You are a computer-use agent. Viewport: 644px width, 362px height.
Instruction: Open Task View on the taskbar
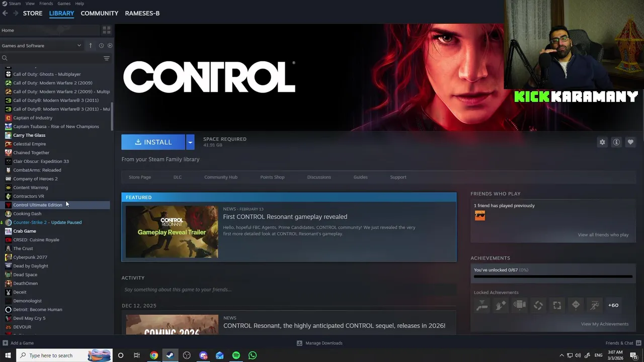[x=136, y=355]
